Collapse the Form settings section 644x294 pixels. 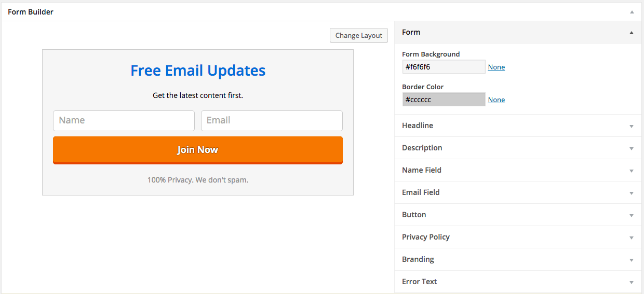[x=631, y=33]
